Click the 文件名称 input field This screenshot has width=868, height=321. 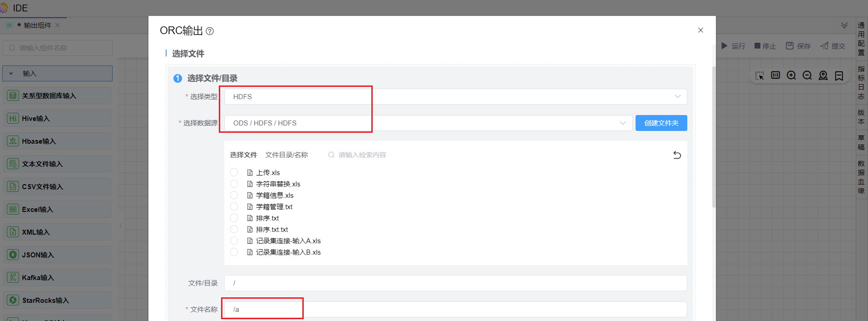(x=455, y=309)
